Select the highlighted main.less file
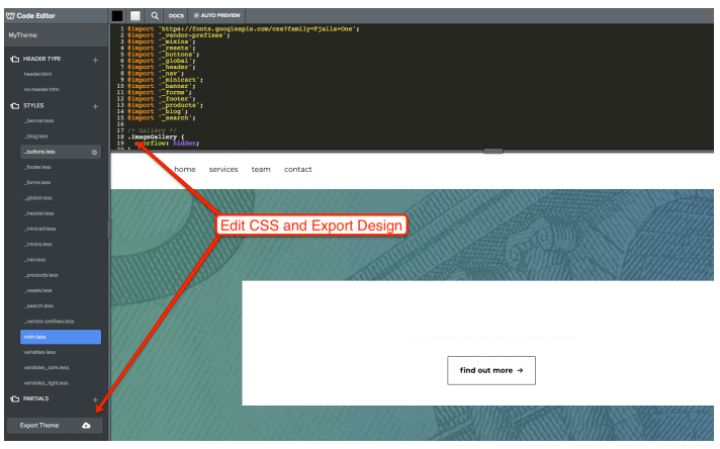The image size is (720, 449). pos(60,337)
